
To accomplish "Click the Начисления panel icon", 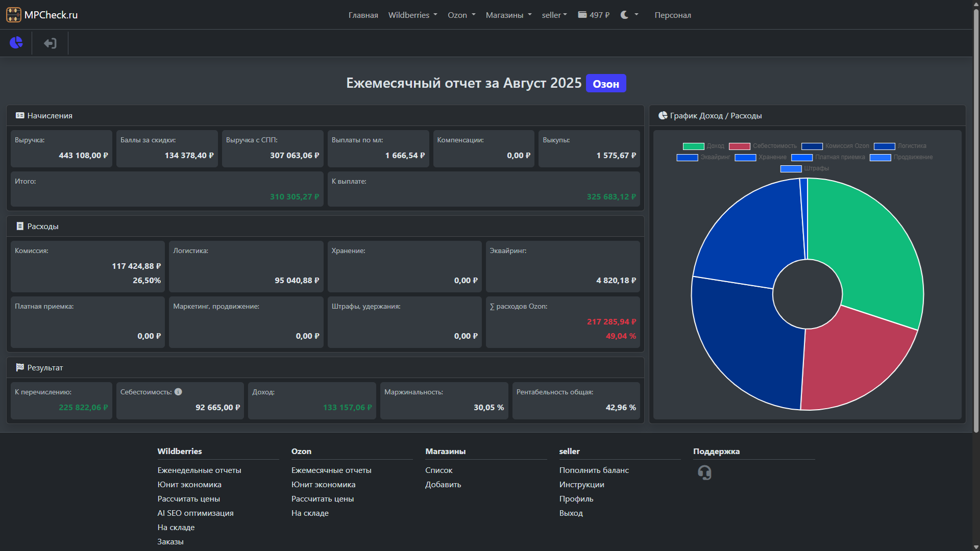I will (20, 116).
